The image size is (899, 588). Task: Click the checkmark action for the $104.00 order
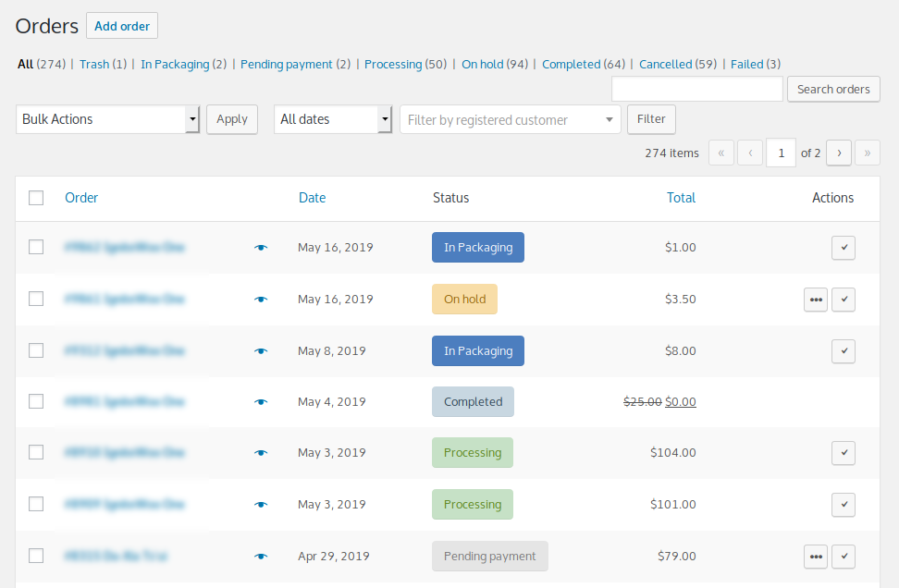tap(844, 453)
